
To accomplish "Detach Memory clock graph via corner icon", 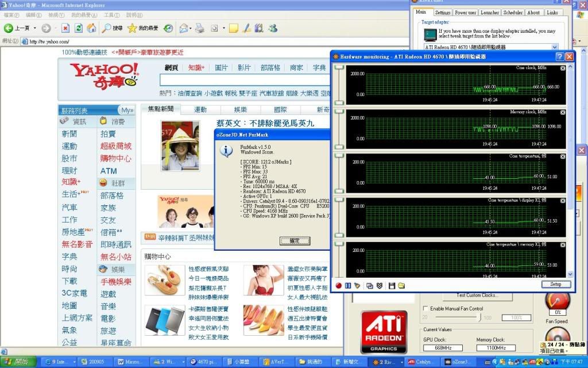I will (x=563, y=112).
